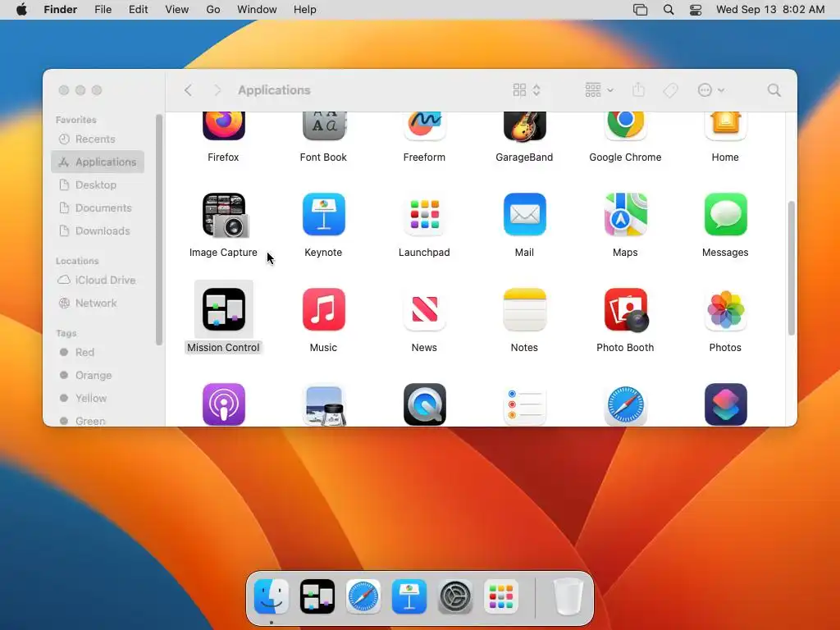Open the Edit menu
Viewport: 840px width, 630px height.
click(x=138, y=10)
